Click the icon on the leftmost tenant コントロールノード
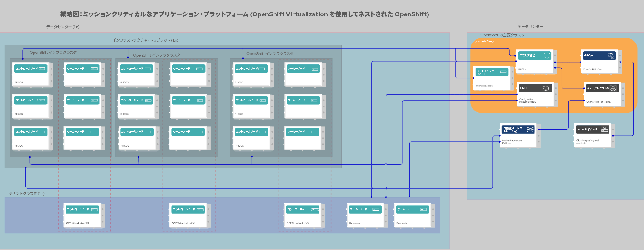644x250 pixels. point(95,210)
